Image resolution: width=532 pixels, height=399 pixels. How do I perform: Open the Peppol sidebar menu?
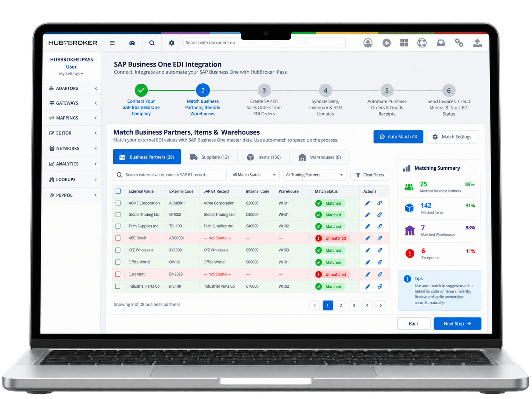(x=72, y=195)
